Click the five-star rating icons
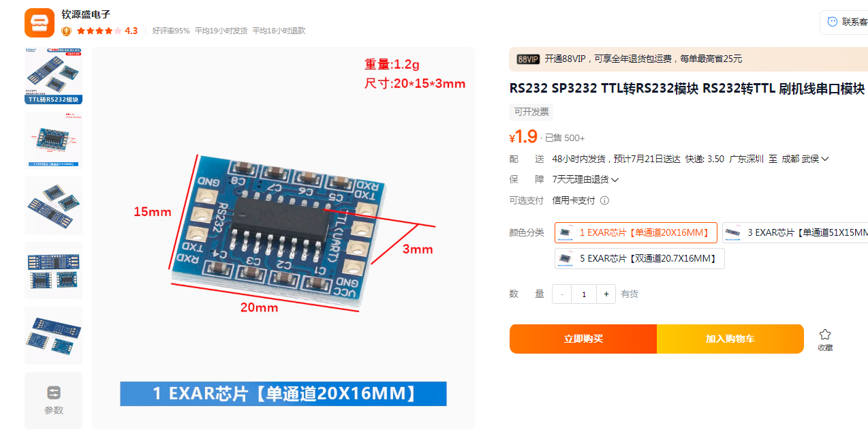Screen dimensions: 868x432 pos(99,31)
